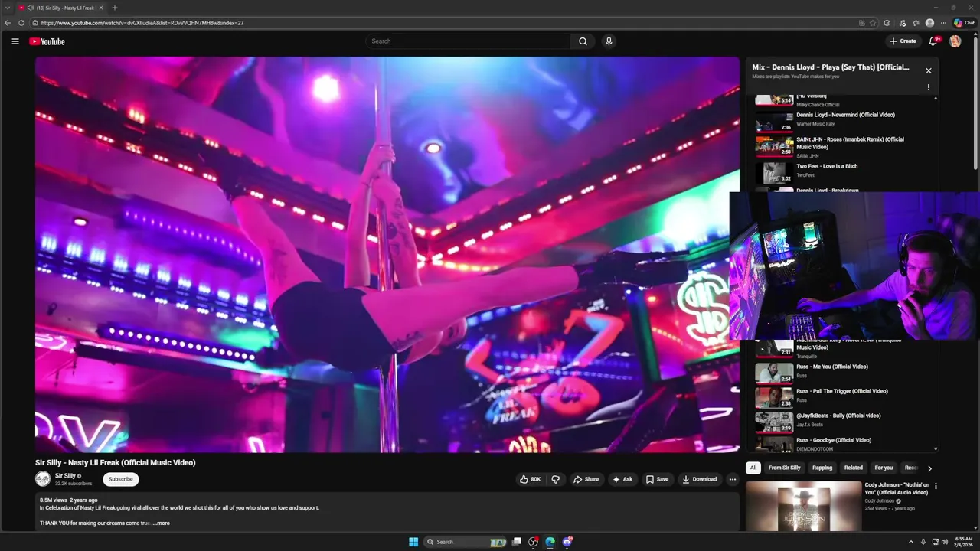Select the Rapping filter chip

pos(822,468)
